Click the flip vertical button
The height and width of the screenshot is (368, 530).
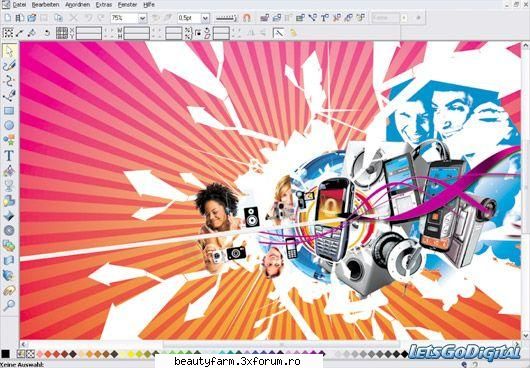click(x=263, y=33)
